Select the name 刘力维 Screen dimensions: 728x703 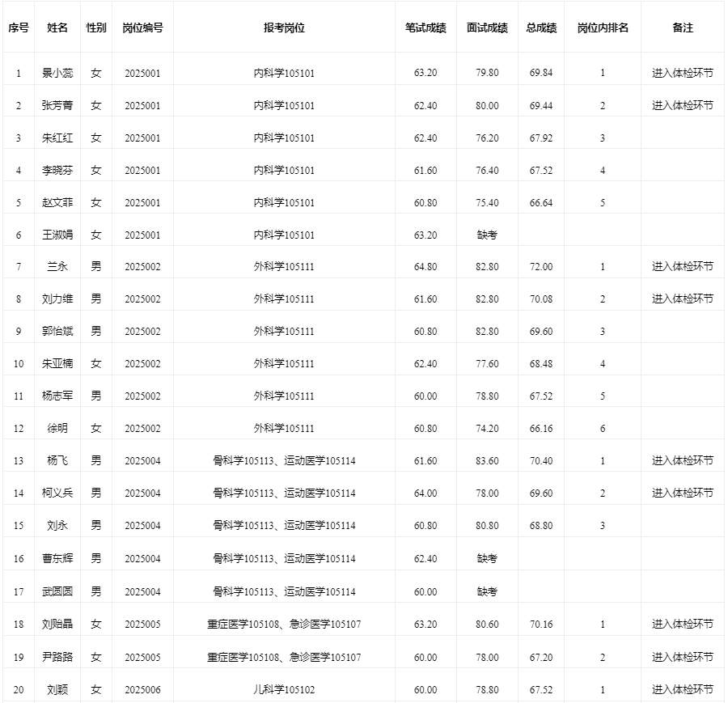pyautogui.click(x=57, y=299)
